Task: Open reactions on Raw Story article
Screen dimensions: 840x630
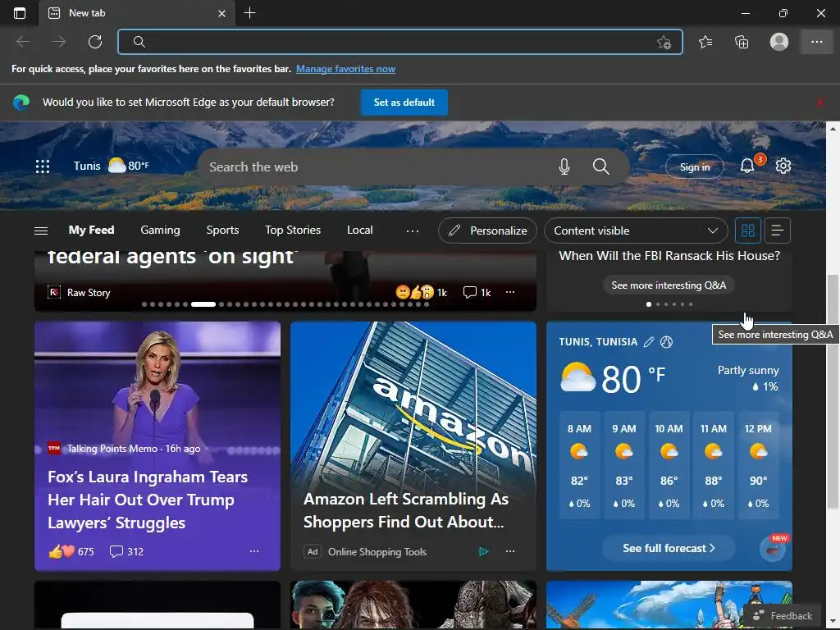Action: coord(421,292)
